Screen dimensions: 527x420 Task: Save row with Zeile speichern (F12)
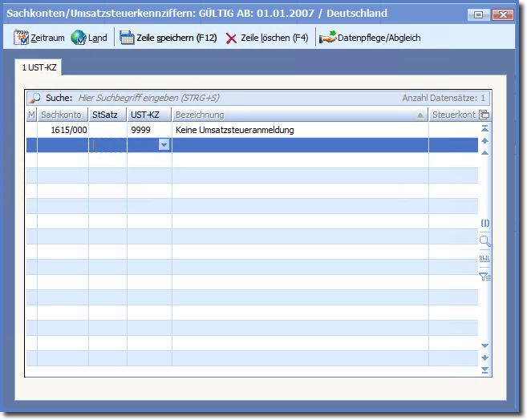point(168,38)
